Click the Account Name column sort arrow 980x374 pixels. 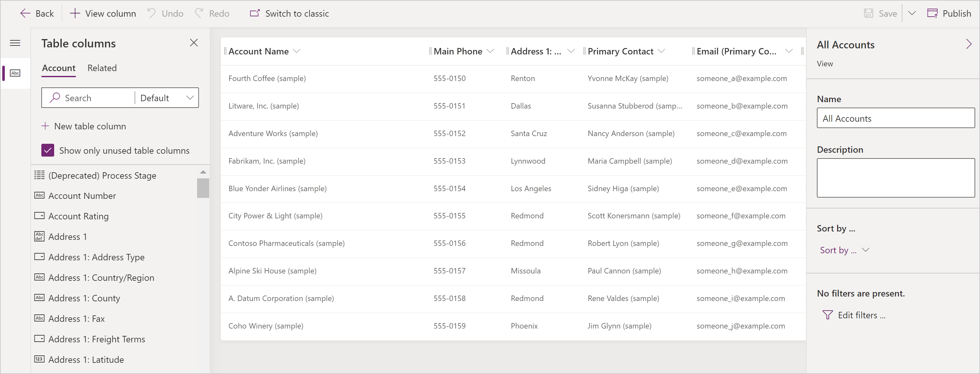pos(297,51)
